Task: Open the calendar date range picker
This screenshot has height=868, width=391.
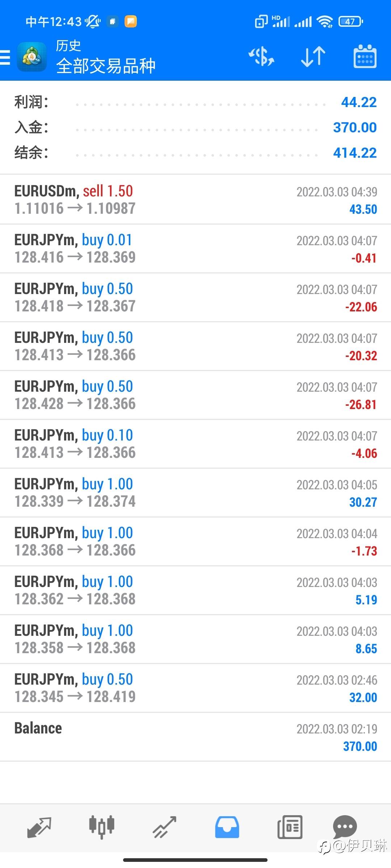Action: (365, 57)
